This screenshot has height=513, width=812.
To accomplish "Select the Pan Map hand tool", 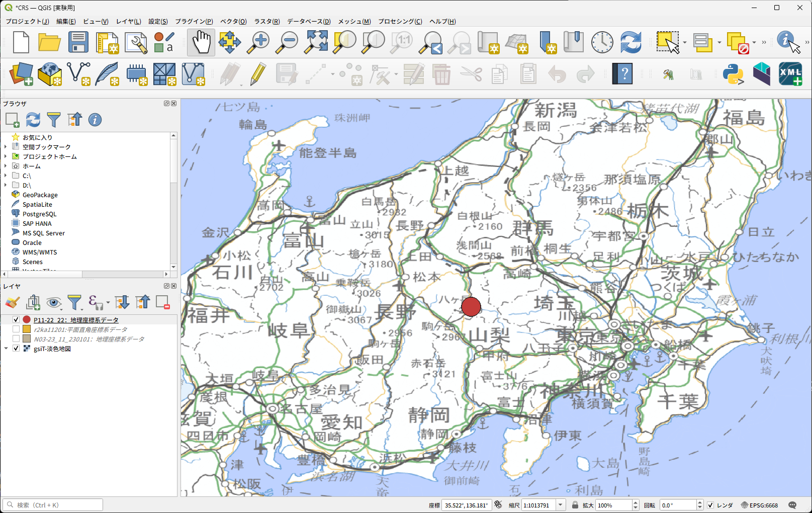I will tap(201, 42).
